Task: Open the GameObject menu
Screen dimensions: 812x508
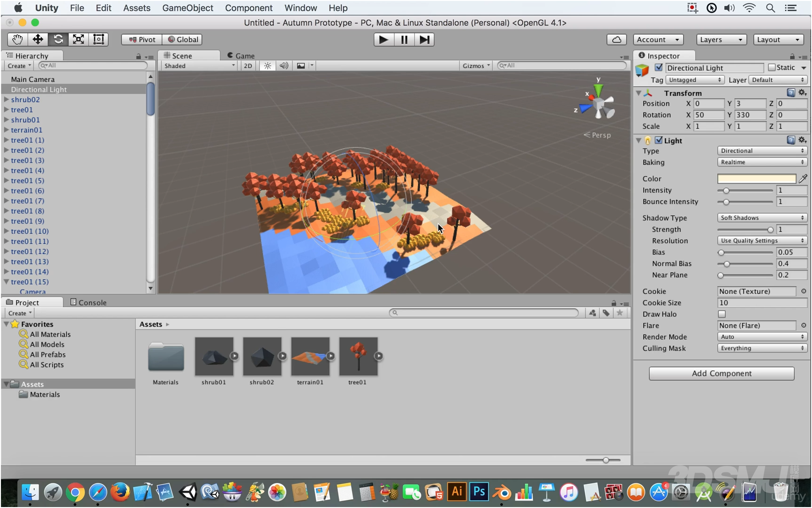Action: (188, 8)
